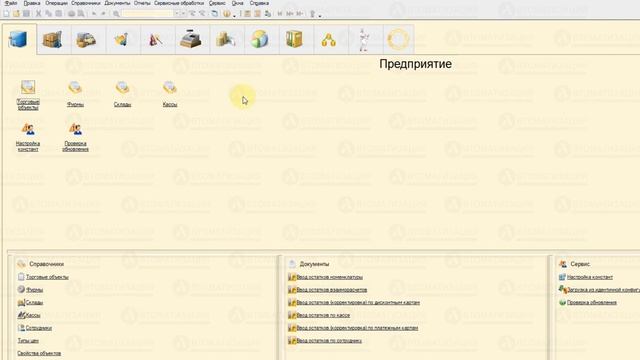Click the Copy toolbar icon
The width and height of the screenshot is (640, 360).
[x=48, y=13]
